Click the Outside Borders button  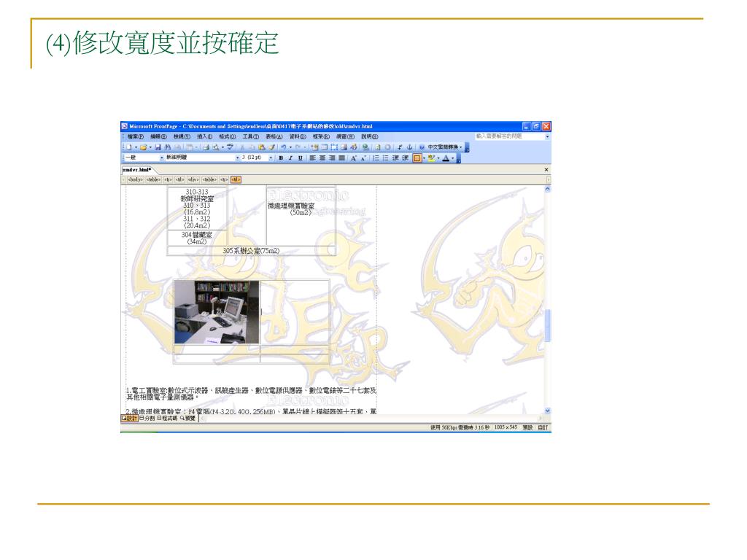(x=417, y=157)
